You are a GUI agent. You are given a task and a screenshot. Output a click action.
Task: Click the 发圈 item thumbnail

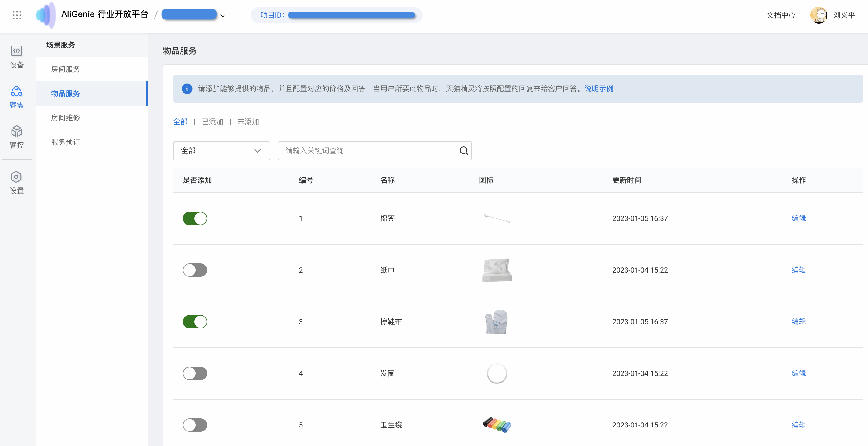(497, 373)
